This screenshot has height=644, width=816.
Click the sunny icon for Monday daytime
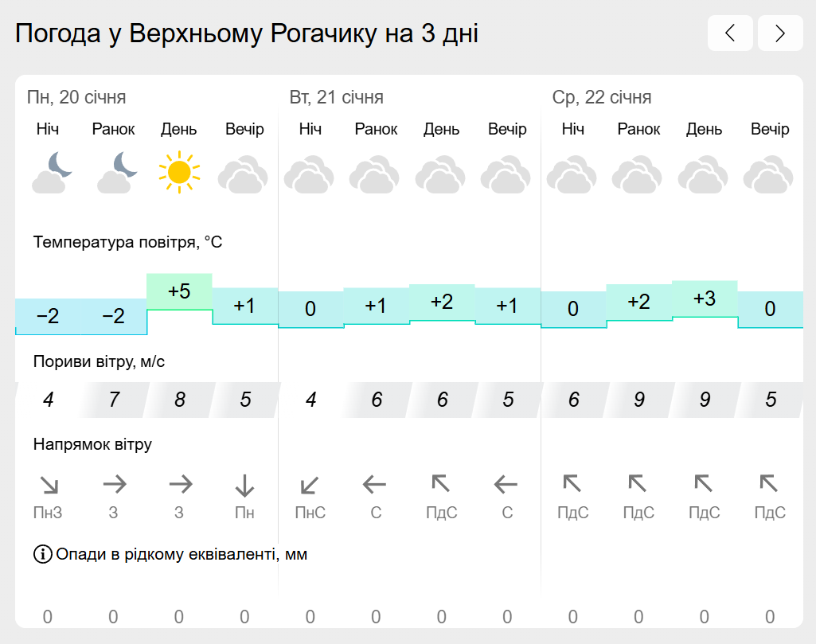(x=179, y=172)
